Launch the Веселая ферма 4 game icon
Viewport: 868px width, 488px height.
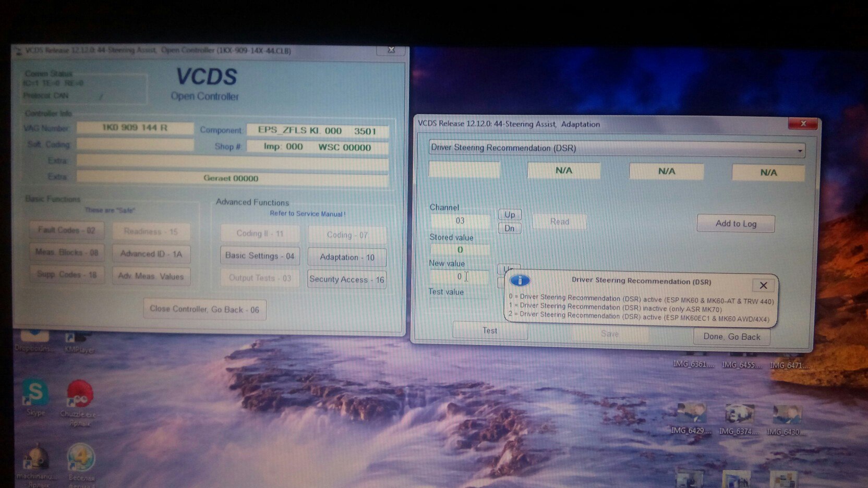(x=81, y=459)
